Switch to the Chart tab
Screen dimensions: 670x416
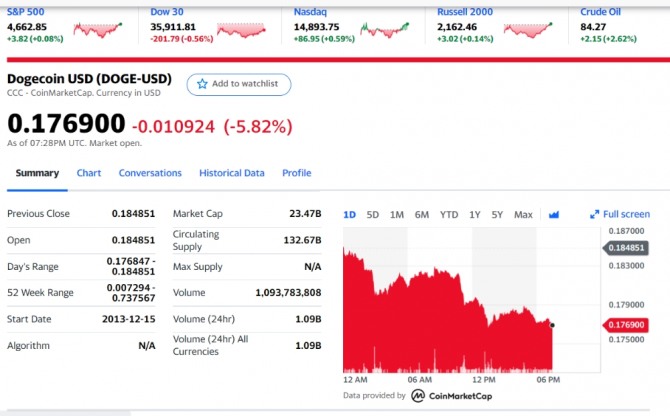(x=89, y=173)
